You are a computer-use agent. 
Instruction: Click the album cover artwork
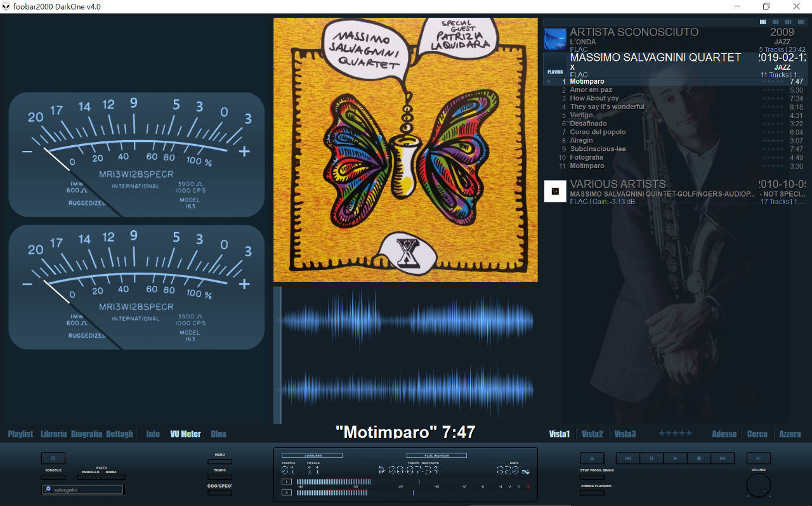click(405, 150)
